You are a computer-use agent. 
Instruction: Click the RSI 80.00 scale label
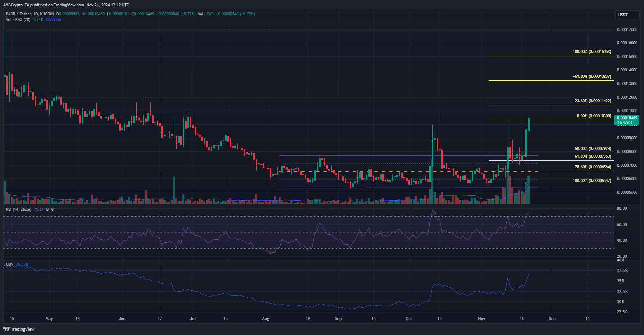622,208
